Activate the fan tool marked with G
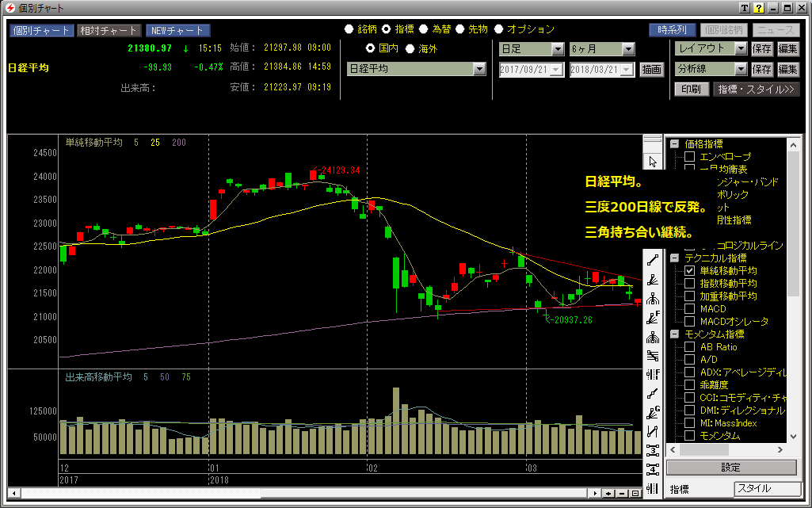This screenshot has width=812, height=508. (x=653, y=413)
